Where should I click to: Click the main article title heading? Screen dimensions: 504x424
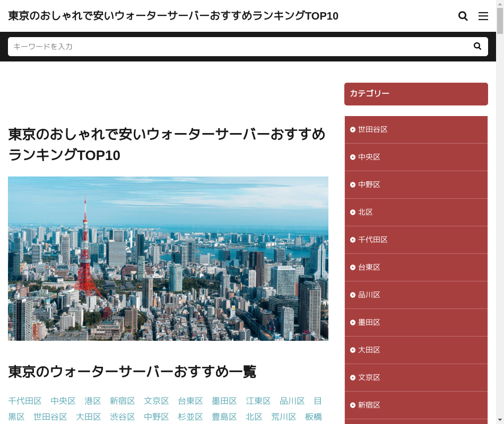167,145
